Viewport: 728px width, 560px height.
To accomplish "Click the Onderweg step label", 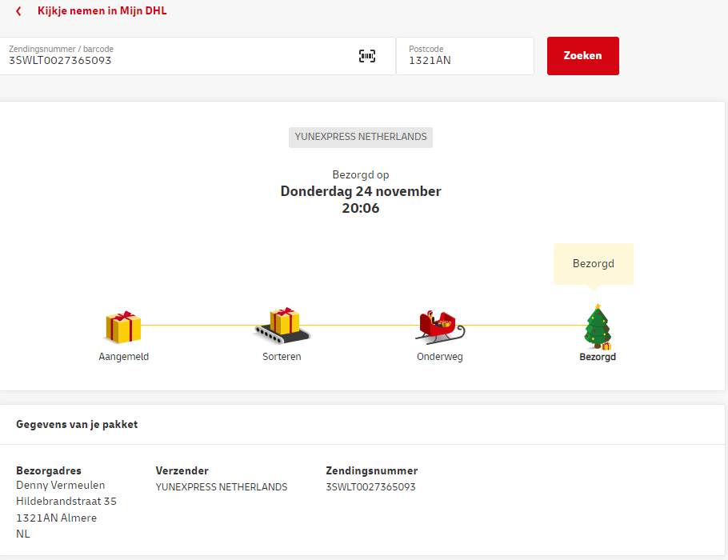I will pos(439,357).
